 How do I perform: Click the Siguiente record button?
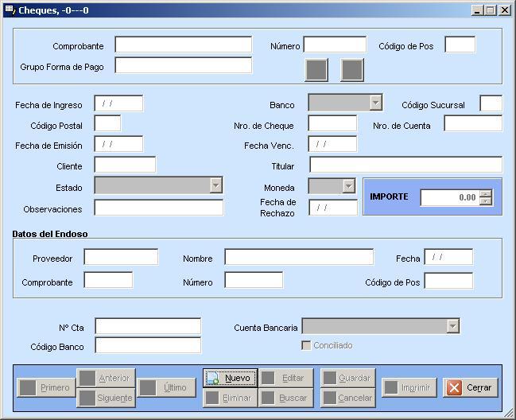tap(106, 398)
